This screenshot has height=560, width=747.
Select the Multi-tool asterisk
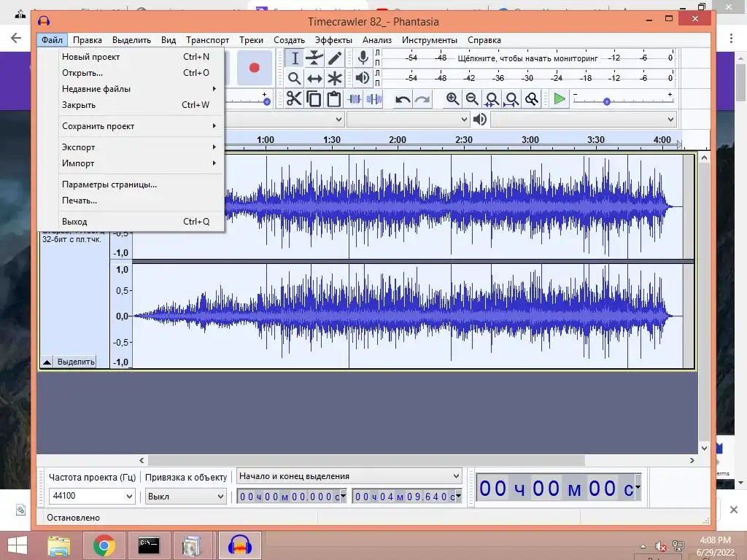[334, 78]
